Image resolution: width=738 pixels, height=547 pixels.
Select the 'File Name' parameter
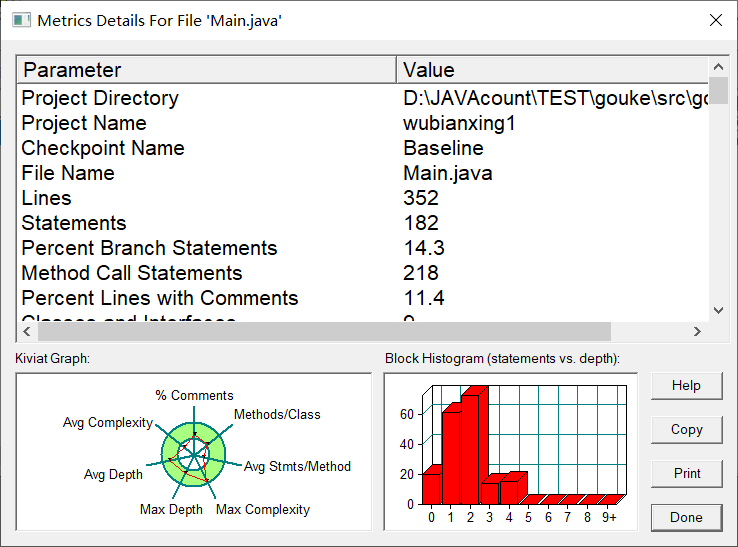(68, 173)
